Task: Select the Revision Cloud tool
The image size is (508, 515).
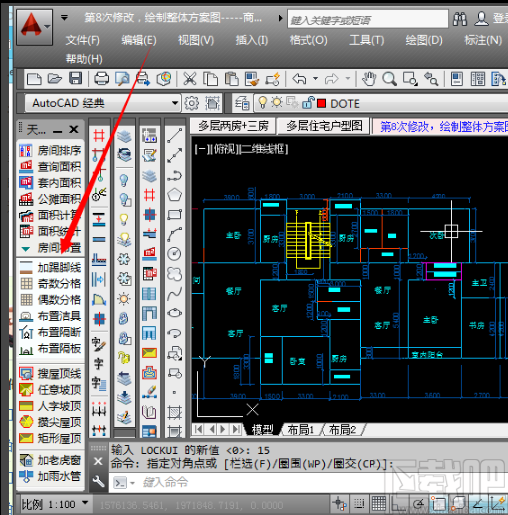Action: [x=174, y=274]
